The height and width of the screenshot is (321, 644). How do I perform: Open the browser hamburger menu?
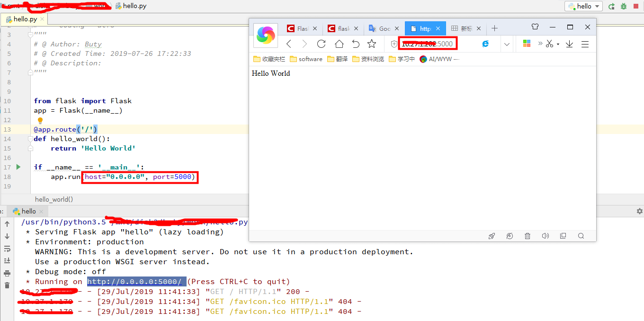point(585,44)
